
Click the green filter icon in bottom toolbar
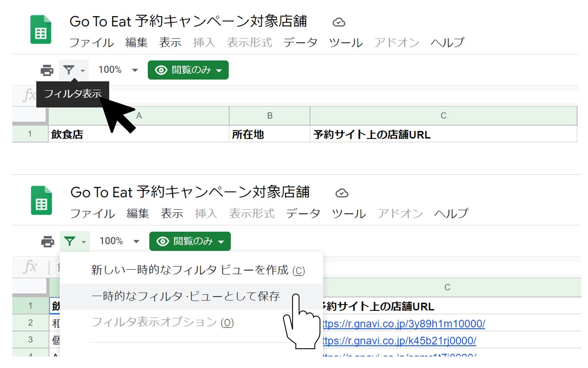(70, 241)
